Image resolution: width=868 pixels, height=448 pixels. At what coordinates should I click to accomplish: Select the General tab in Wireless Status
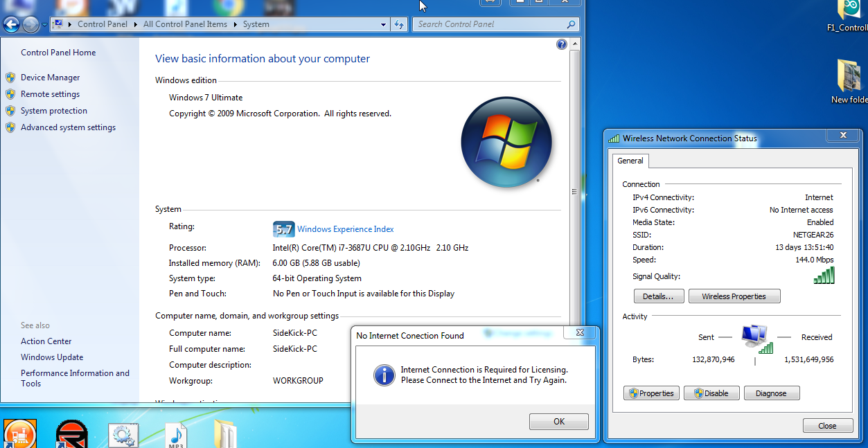[630, 161]
